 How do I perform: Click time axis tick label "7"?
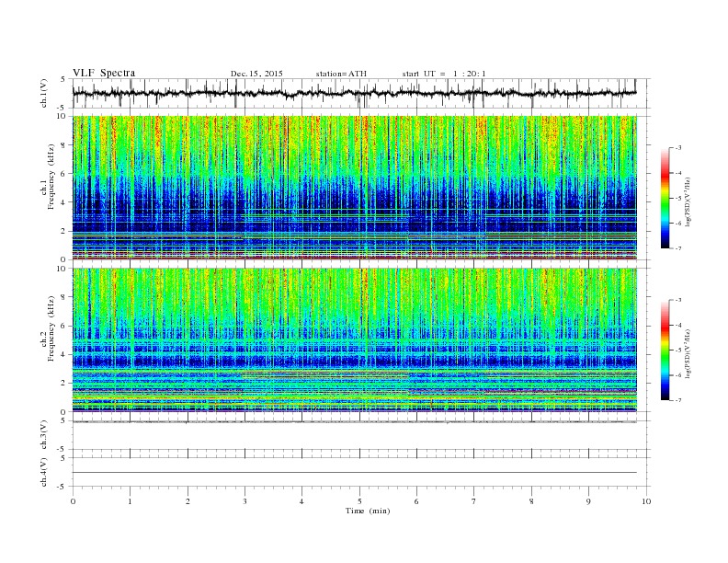(474, 501)
